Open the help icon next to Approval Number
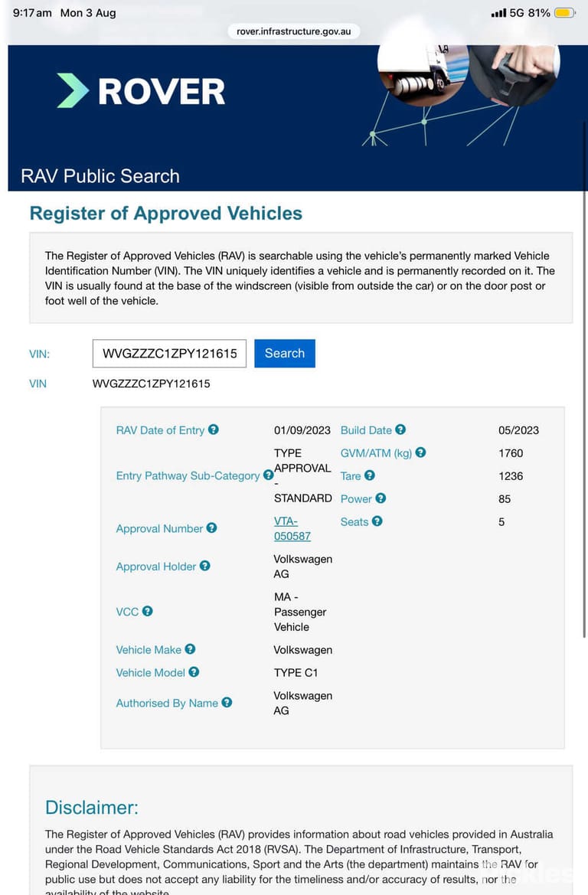This screenshot has height=895, width=588. 212,528
